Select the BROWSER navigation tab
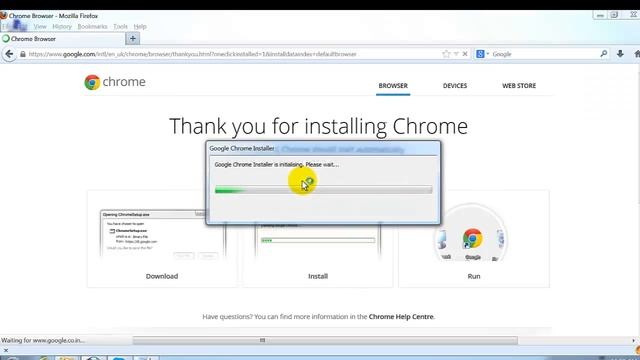Image resolution: width=640 pixels, height=360 pixels. pyautogui.click(x=393, y=86)
